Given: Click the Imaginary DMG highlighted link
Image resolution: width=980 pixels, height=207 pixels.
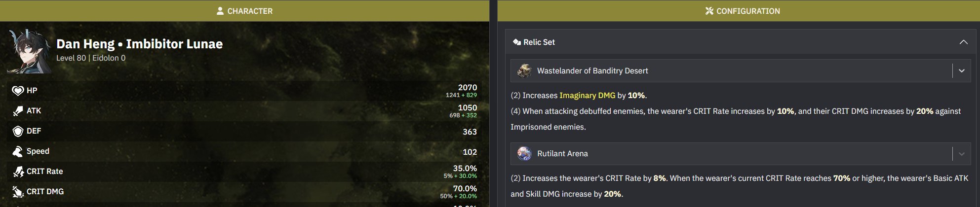Looking at the screenshot, I should 587,96.
